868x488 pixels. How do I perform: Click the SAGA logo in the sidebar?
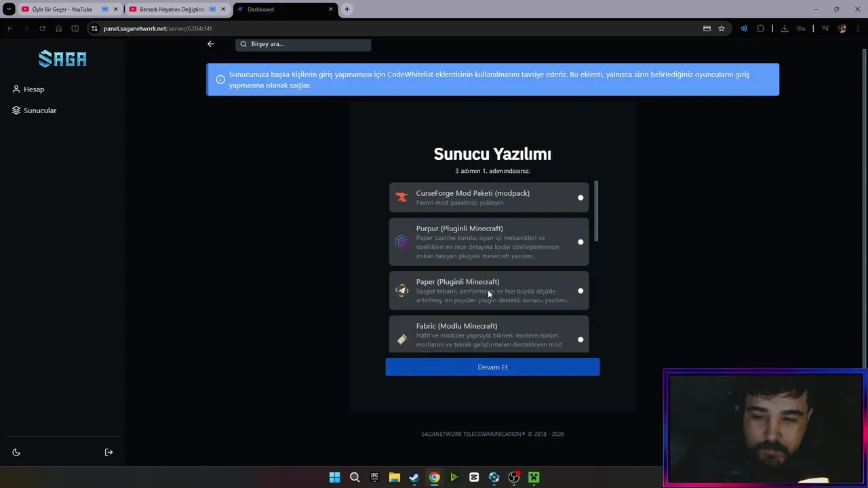click(x=62, y=59)
